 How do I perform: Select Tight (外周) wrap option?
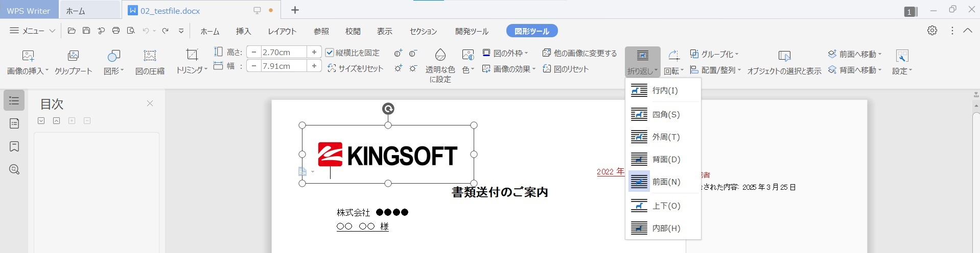click(663, 137)
